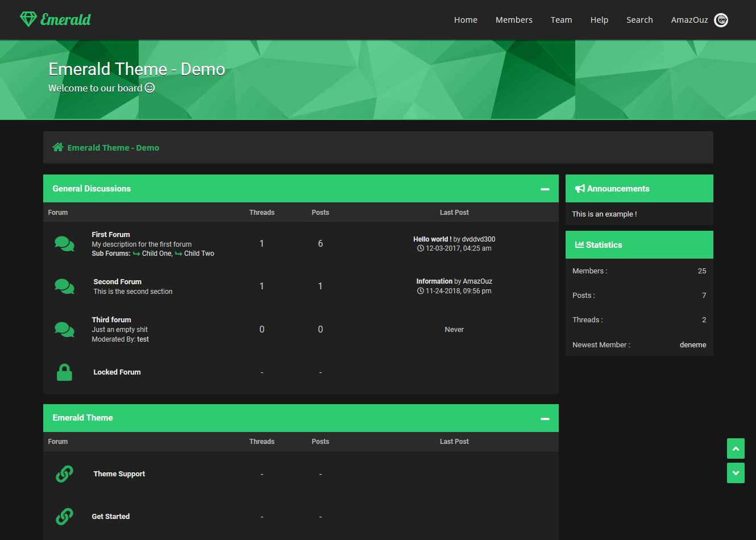The image size is (756, 540).
Task: Open the Hello world! last post
Action: click(432, 239)
